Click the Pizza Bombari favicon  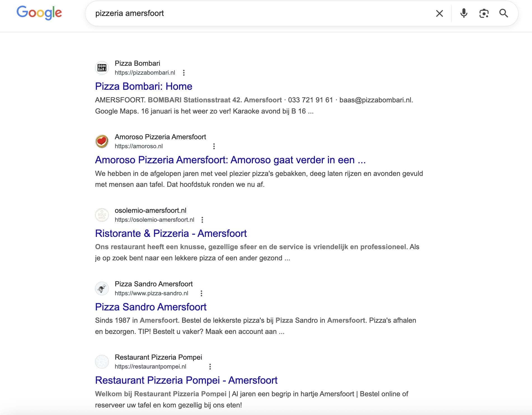(x=102, y=68)
